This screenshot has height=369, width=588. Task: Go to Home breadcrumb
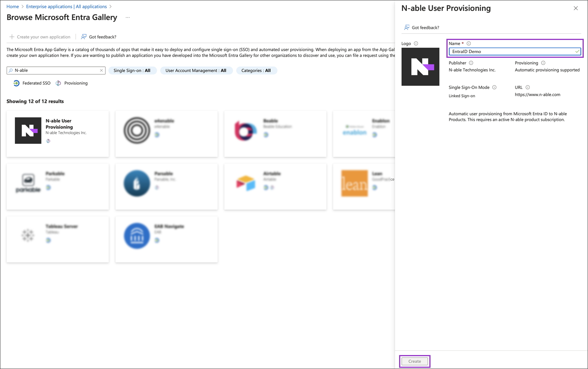[x=12, y=7]
